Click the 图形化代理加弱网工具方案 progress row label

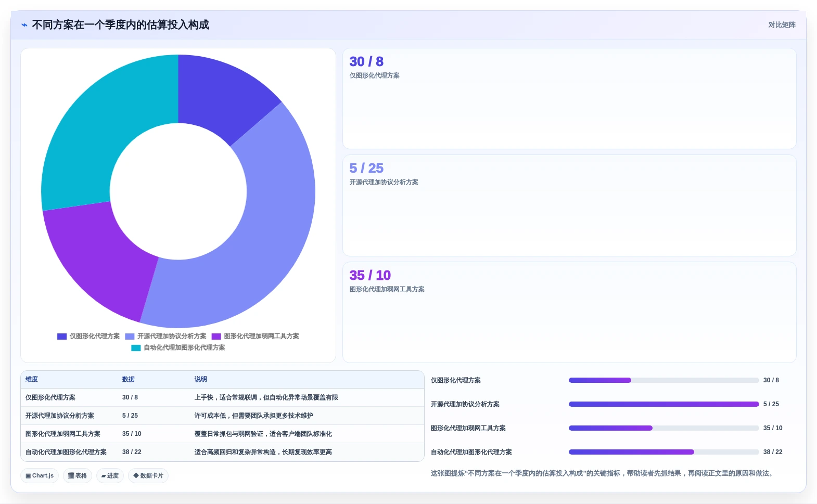468,428
